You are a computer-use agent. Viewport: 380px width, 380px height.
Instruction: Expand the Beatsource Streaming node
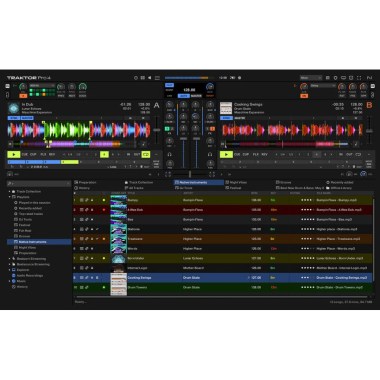(x=10, y=264)
